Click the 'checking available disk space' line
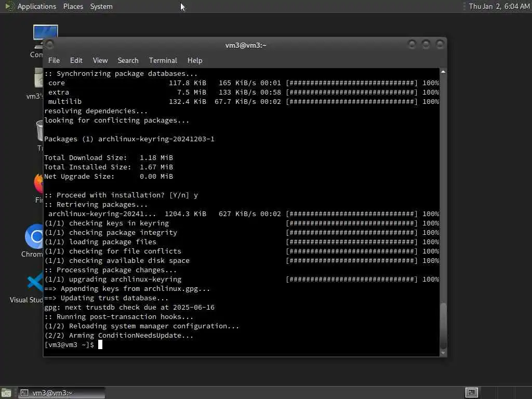Viewport: 532px width, 399px height. click(117, 261)
